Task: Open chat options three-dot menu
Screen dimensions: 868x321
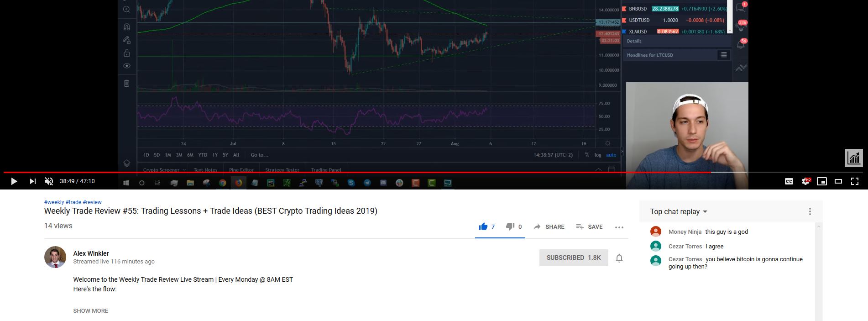Action: click(810, 211)
